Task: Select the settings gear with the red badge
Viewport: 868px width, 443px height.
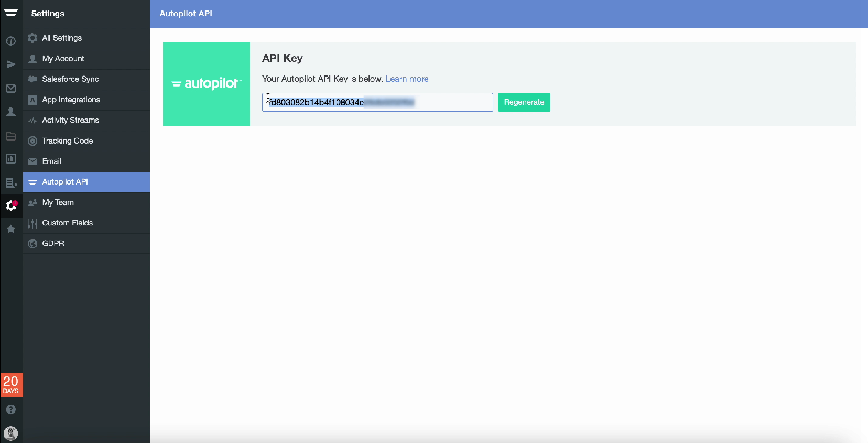Action: [11, 206]
